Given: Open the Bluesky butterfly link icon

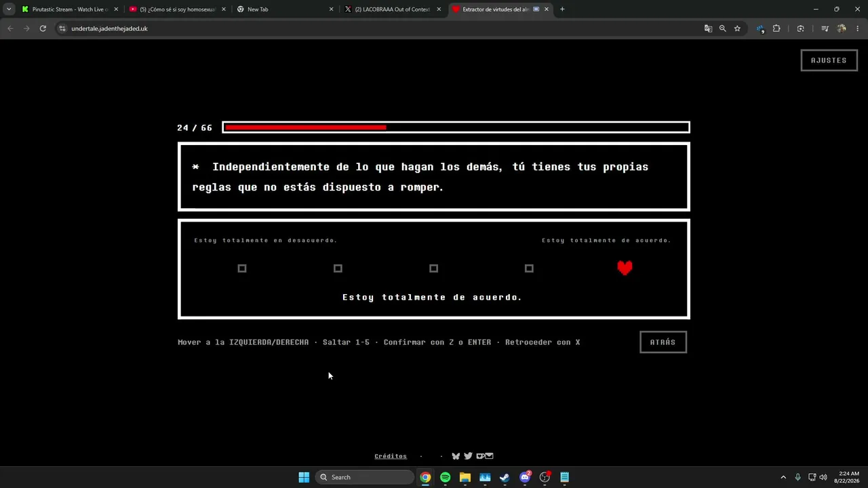Looking at the screenshot, I should (456, 456).
